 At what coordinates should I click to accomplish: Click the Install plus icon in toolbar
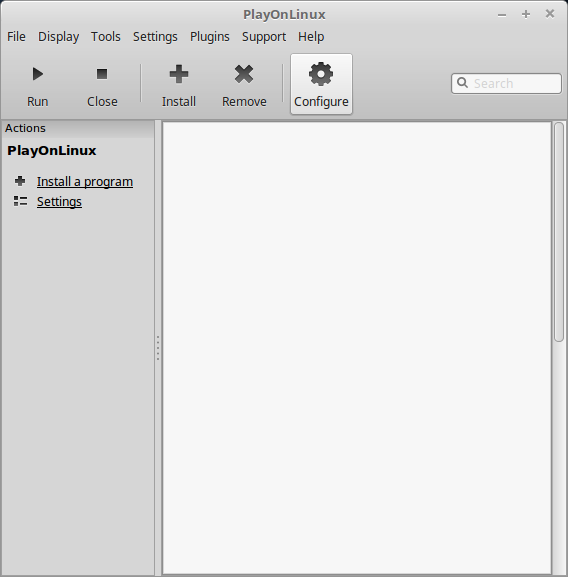click(x=179, y=74)
